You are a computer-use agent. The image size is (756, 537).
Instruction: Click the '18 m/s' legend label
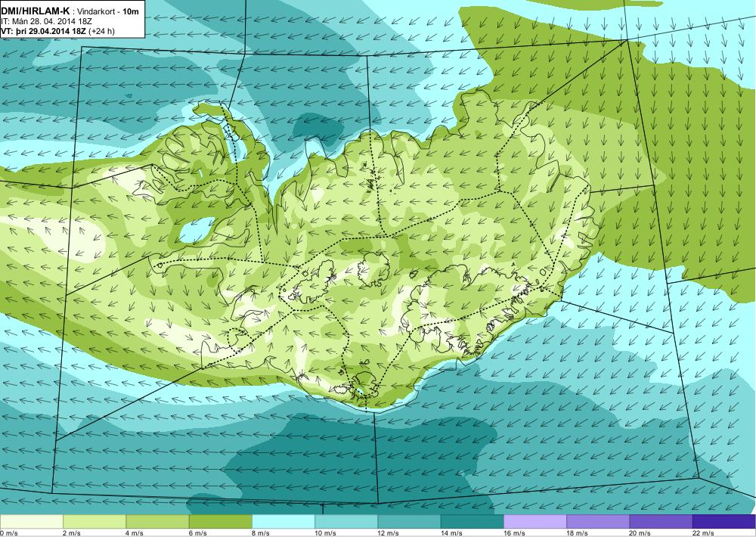pos(577,533)
